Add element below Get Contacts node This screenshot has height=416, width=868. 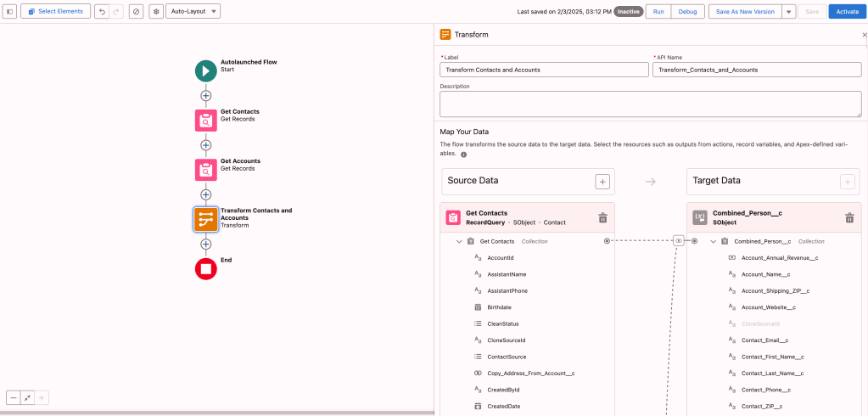coord(206,145)
